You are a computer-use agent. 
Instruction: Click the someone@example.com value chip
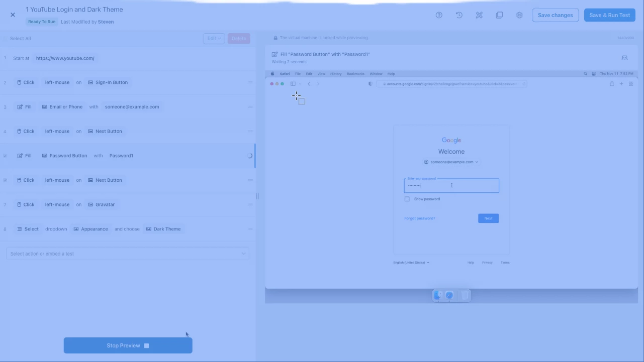(132, 107)
